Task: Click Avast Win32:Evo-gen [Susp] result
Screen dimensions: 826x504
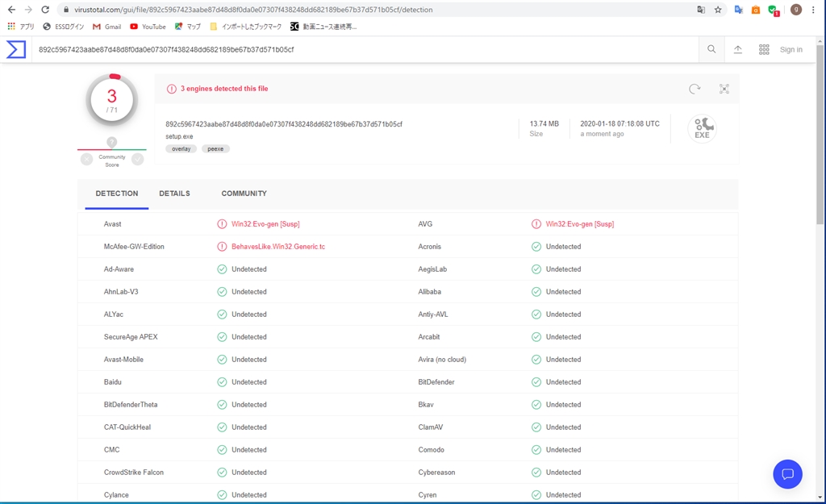Action: click(265, 224)
